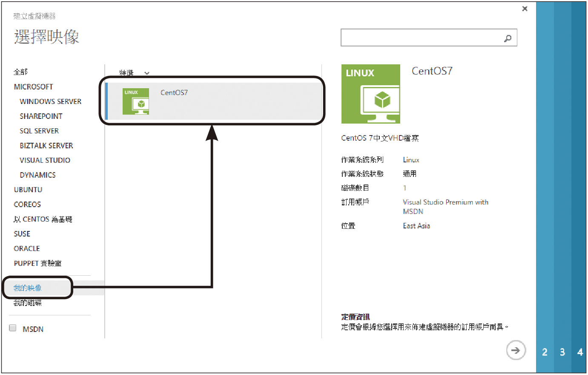Click the 選擇映像 page heading
Viewport: 588px width, 375px height.
[x=46, y=37]
